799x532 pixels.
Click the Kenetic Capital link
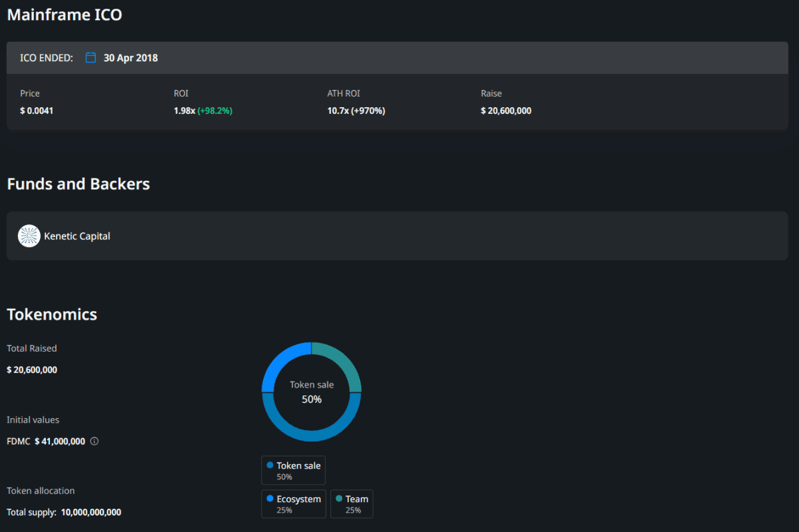point(77,236)
